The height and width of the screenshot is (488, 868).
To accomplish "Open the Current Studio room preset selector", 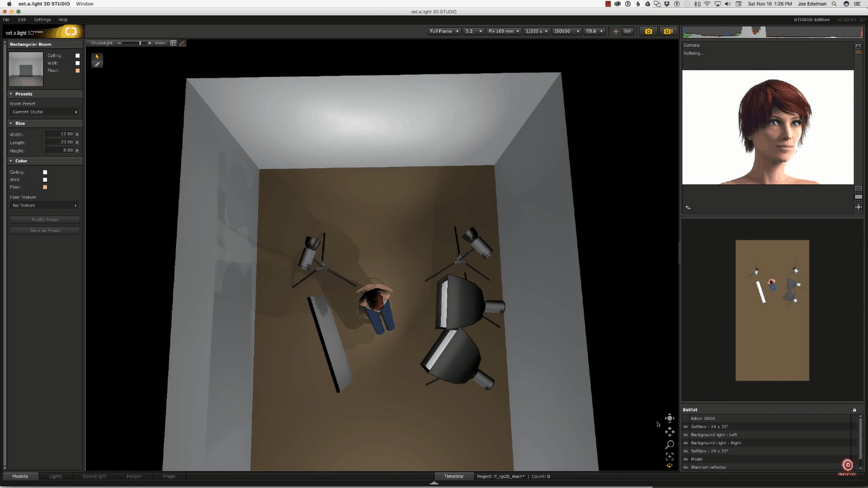I will (45, 112).
